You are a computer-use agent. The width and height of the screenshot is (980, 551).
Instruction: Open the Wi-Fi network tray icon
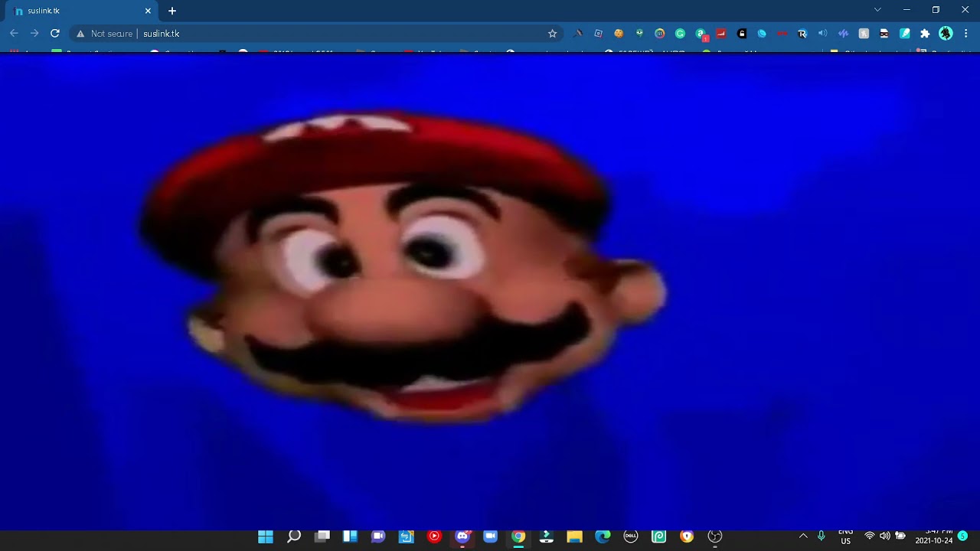[x=869, y=536]
